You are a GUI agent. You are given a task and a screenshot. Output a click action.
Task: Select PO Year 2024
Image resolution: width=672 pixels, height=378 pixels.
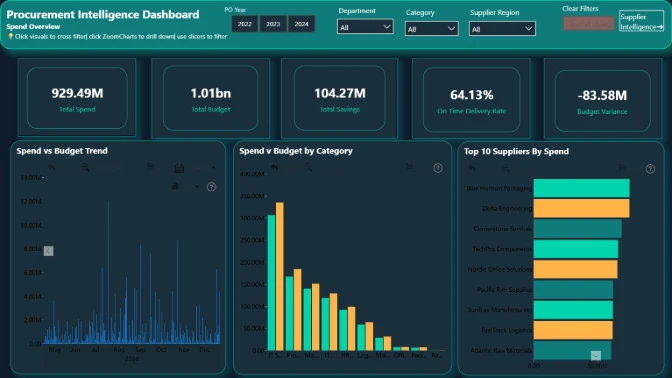tap(301, 24)
